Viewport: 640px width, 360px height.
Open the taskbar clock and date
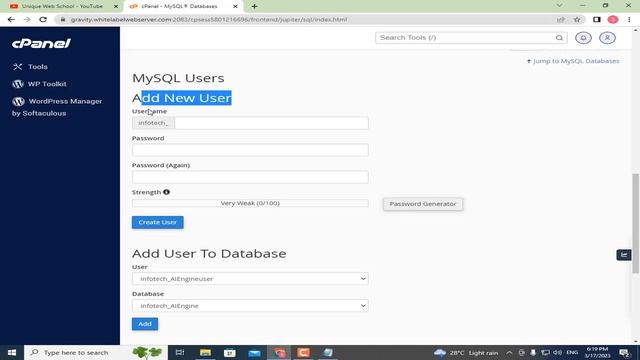(597, 353)
